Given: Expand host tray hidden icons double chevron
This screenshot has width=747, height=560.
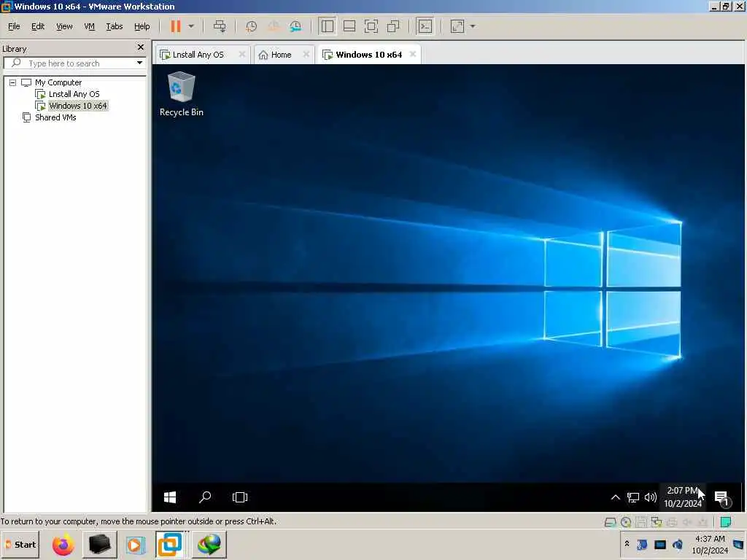Looking at the screenshot, I should pyautogui.click(x=627, y=543).
